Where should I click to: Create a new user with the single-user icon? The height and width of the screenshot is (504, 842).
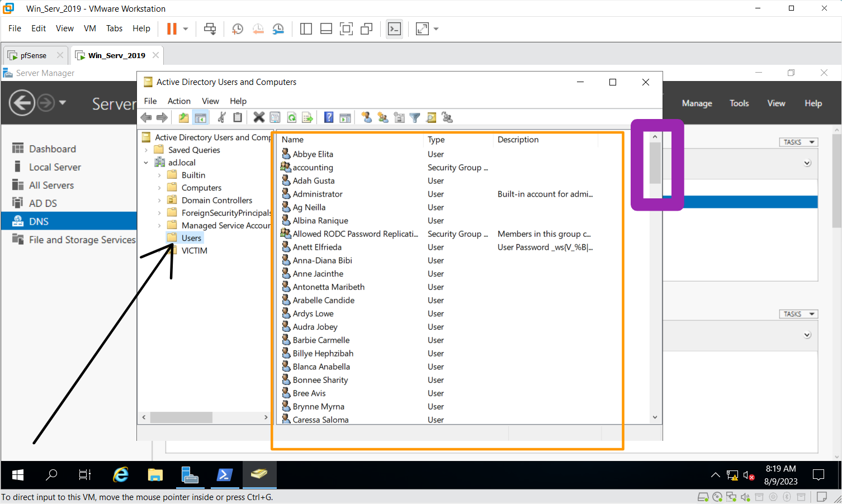pos(367,117)
